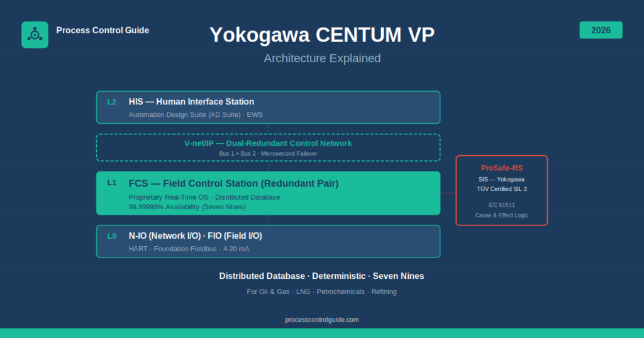
Task: Click the ProSafe-RS heading
Action: click(502, 168)
